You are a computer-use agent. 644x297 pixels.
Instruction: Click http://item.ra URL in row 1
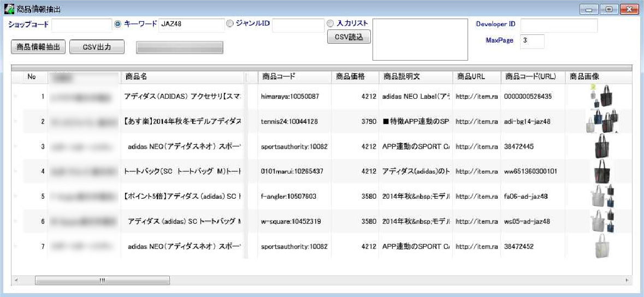click(477, 97)
